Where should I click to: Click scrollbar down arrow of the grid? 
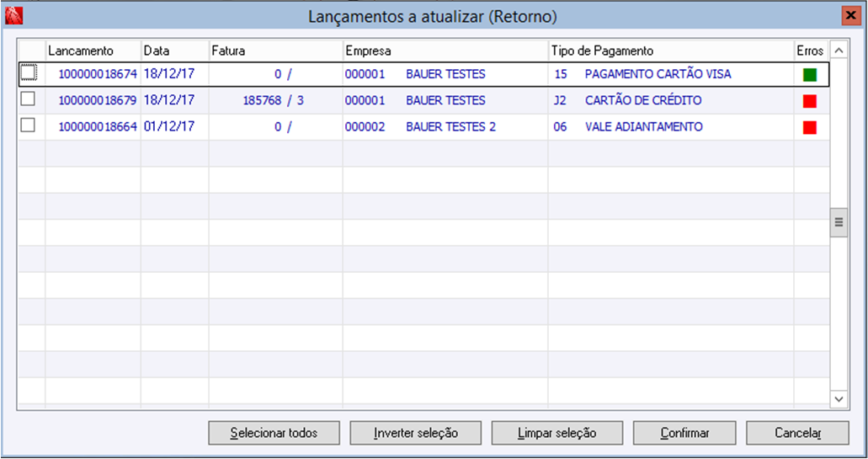click(x=838, y=398)
